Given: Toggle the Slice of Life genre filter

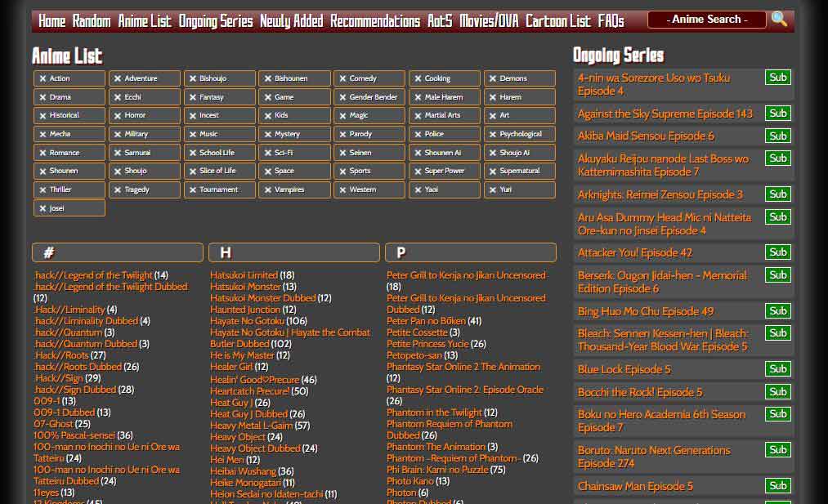Looking at the screenshot, I should click(219, 171).
